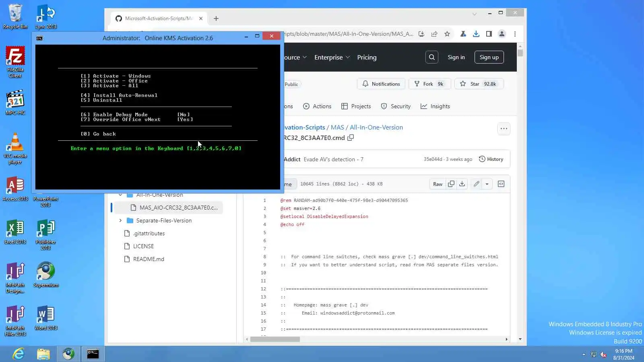
Task: Open the system tray network icon
Action: click(x=594, y=354)
